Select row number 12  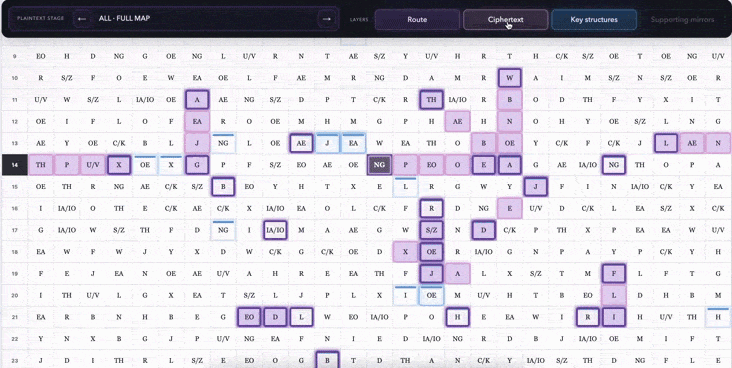tap(14, 121)
